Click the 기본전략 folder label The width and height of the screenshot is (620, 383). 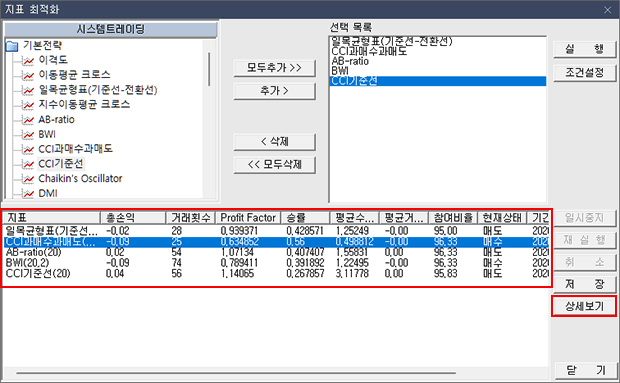coord(42,45)
